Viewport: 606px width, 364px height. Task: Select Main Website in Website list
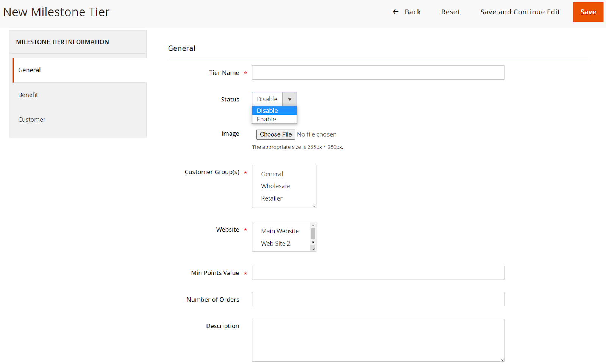point(280,231)
